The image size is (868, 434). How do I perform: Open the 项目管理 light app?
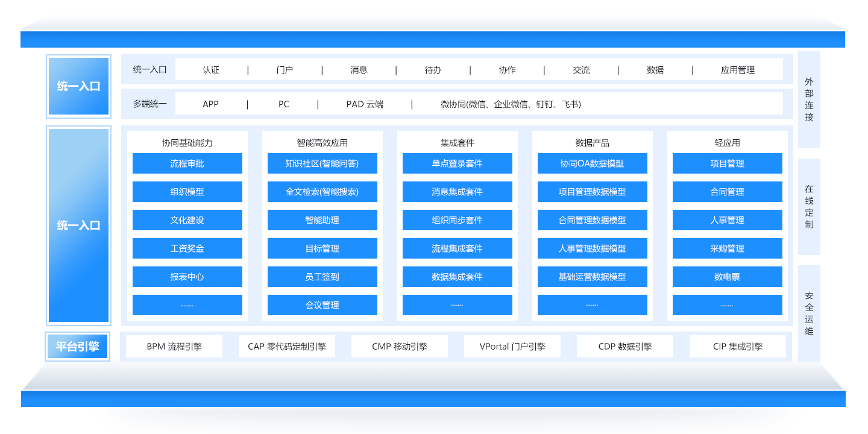point(727,163)
